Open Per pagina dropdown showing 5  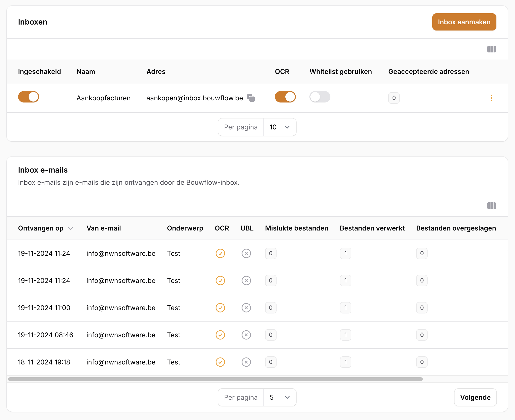[x=279, y=397]
